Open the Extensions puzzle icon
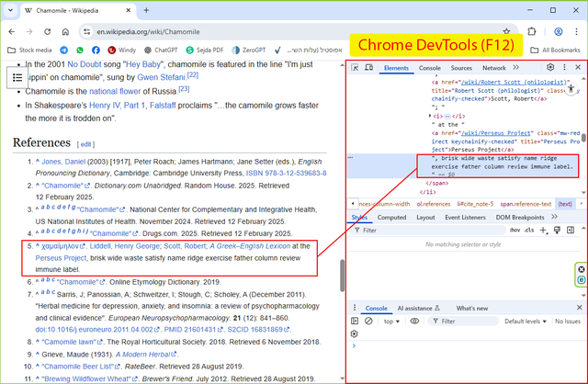 click(x=532, y=31)
